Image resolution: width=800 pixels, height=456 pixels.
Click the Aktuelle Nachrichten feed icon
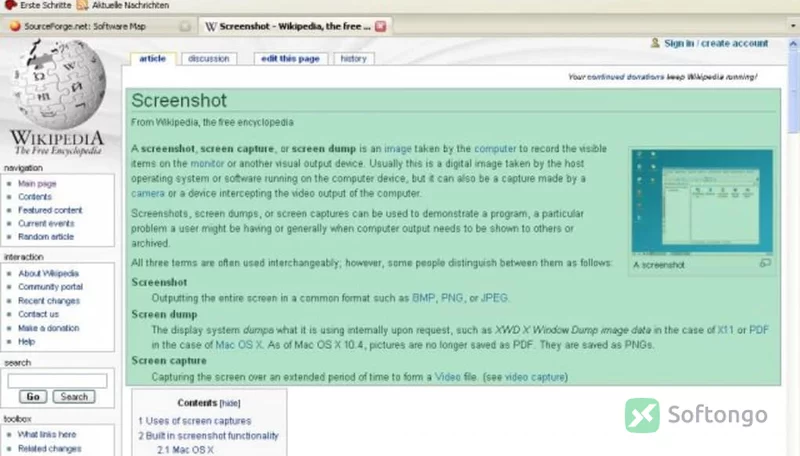(x=82, y=5)
